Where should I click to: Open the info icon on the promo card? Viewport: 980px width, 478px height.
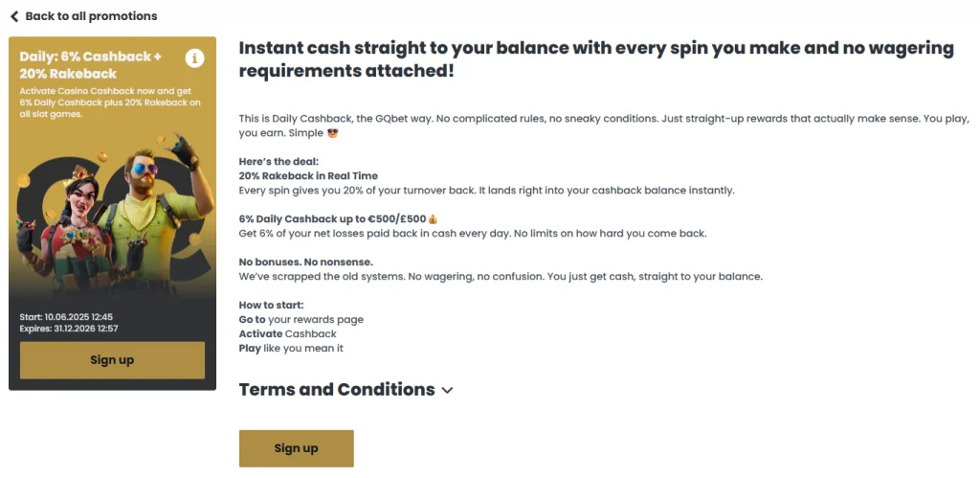(195, 58)
